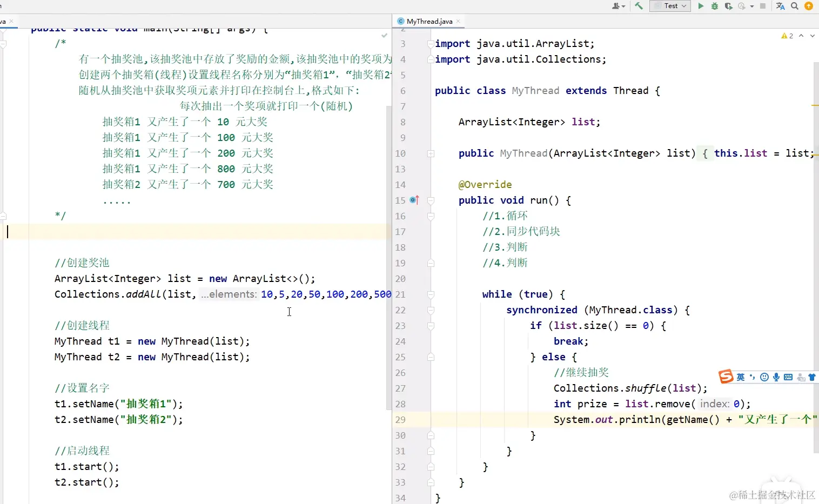The image size is (819, 504).
Task: Expand the dropdown arrow next to profiler
Action: pos(752,6)
